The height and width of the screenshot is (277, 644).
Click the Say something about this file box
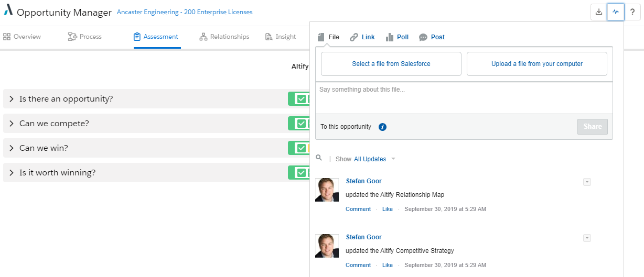click(464, 98)
